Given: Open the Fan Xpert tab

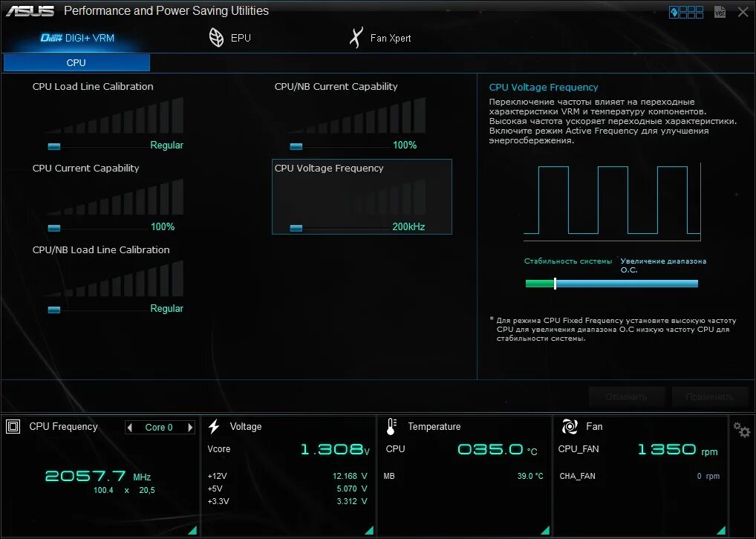Looking at the screenshot, I should (x=380, y=38).
